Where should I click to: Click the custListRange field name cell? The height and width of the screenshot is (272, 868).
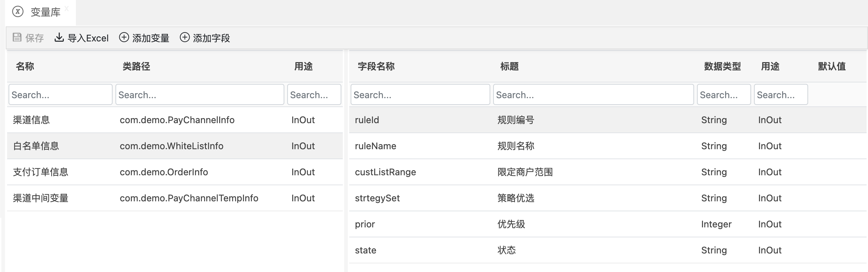[x=385, y=172]
